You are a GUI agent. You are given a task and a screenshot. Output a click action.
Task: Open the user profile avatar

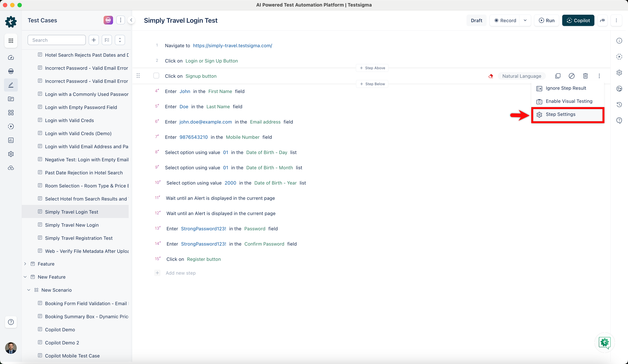[11, 348]
